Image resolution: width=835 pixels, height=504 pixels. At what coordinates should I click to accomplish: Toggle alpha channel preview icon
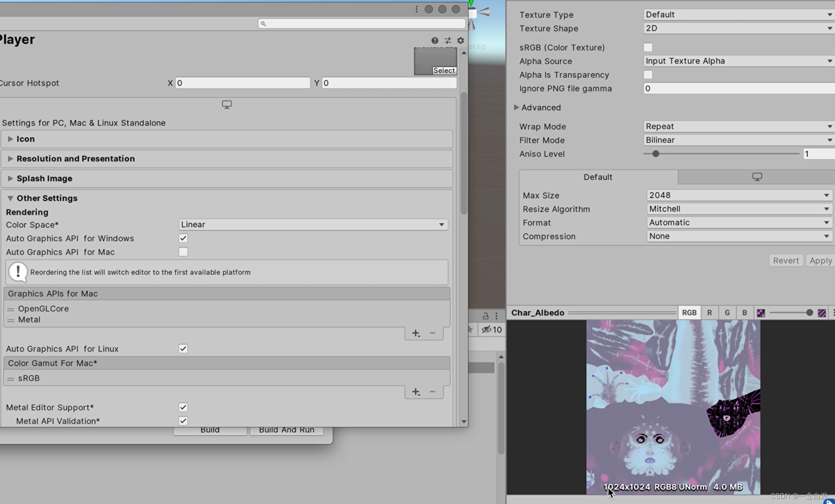760,313
